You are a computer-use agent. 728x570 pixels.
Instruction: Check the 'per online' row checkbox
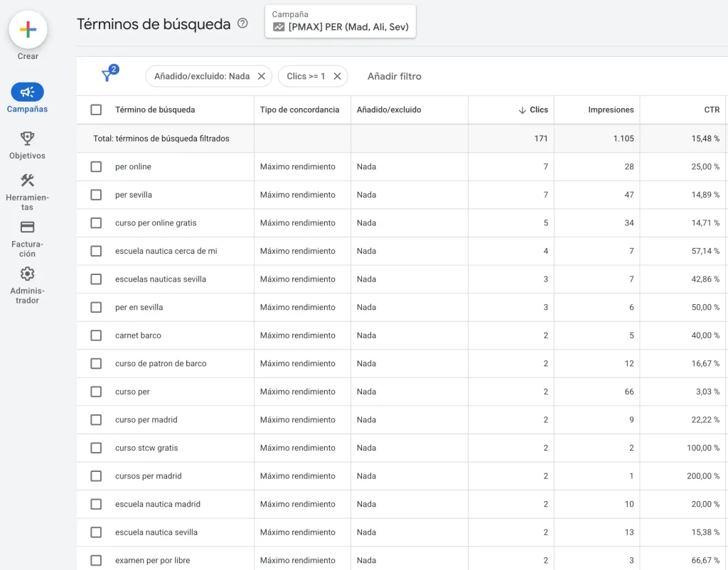click(x=96, y=166)
